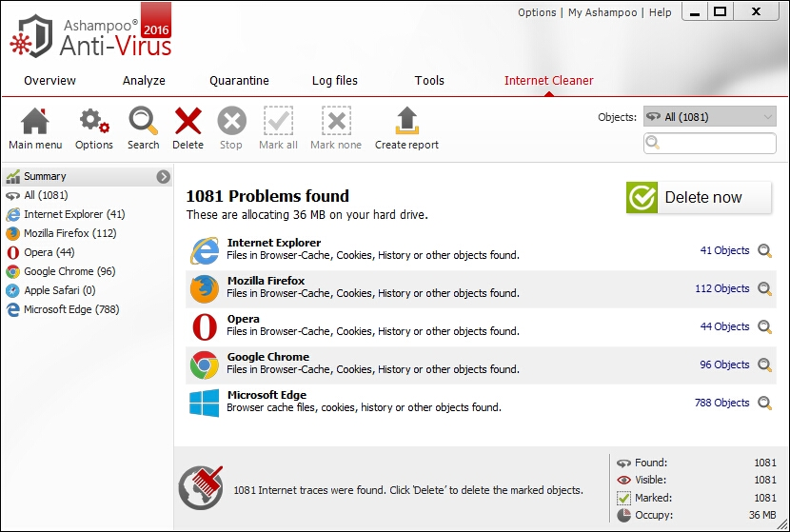
Task: Click the arrow button next to Summary
Action: tap(163, 176)
